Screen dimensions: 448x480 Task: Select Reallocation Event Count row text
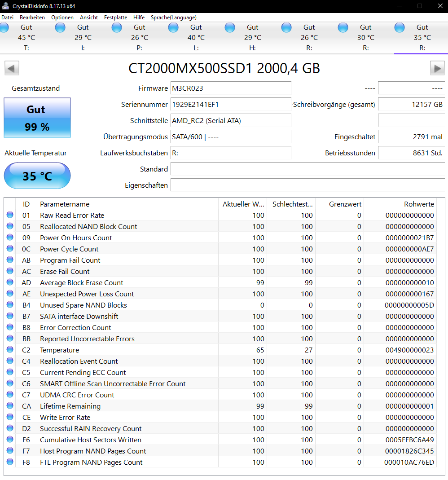point(79,361)
